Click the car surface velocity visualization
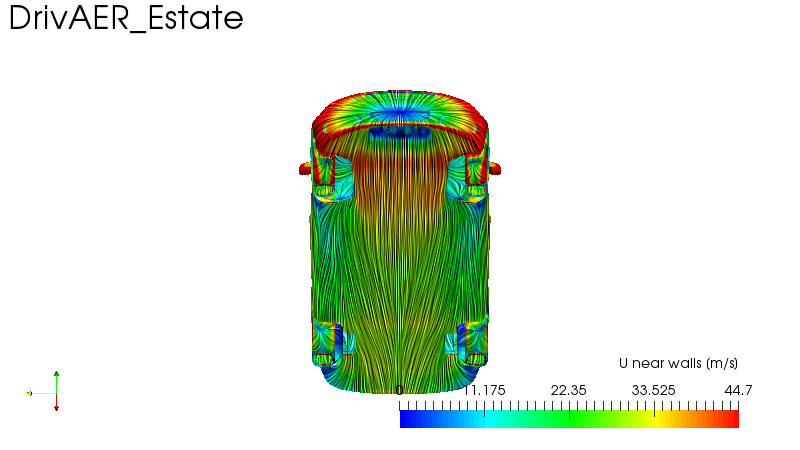The width and height of the screenshot is (800, 450). pyautogui.click(x=400, y=242)
